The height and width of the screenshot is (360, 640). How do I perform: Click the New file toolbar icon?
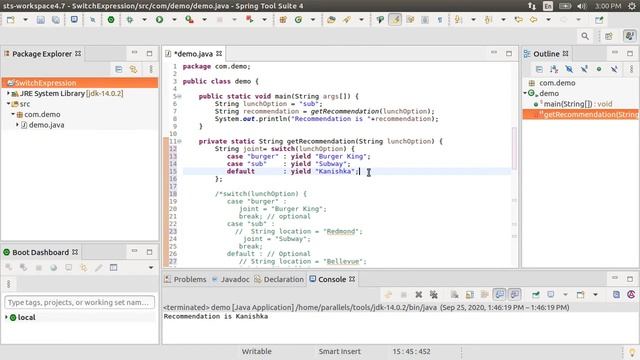pos(11,20)
